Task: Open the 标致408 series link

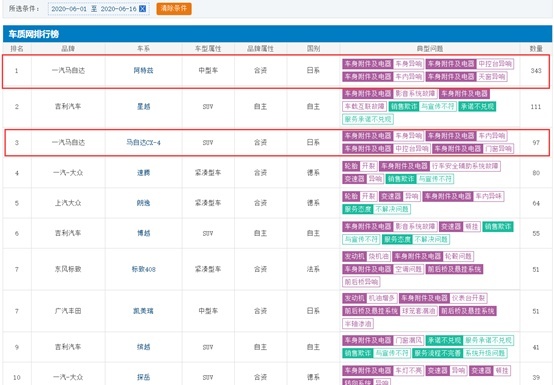Action: coord(143,269)
